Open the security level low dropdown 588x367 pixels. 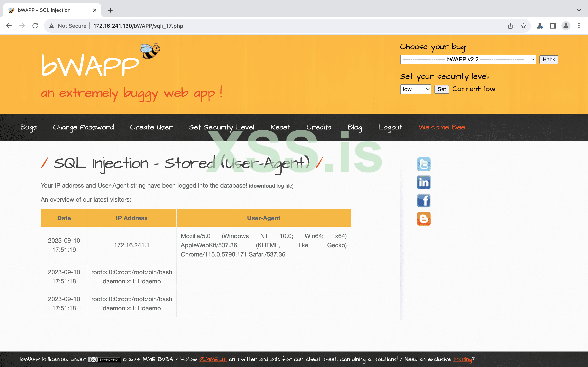point(415,89)
